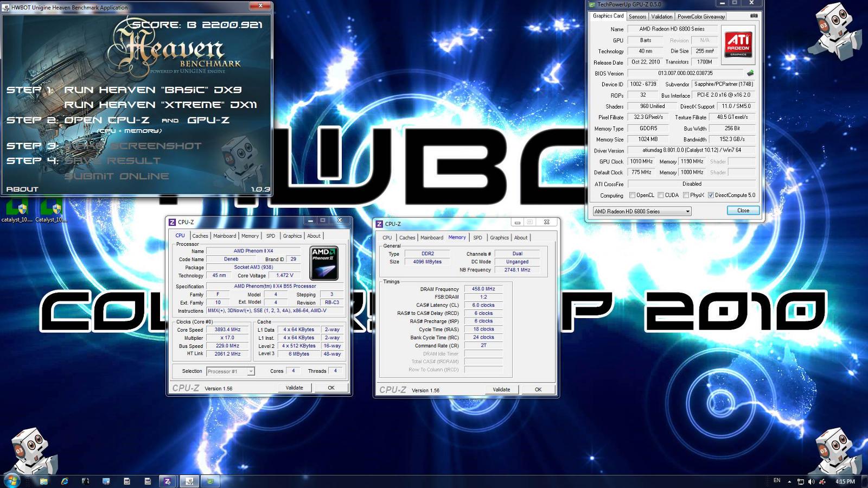Click the GPU-Z title bar icon
Image resolution: width=868 pixels, height=488 pixels.
592,4
